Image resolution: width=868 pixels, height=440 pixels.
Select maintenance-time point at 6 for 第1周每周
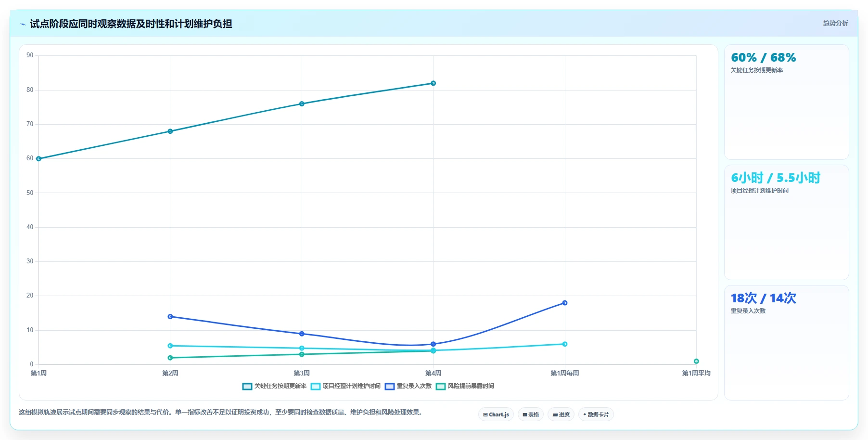tap(565, 344)
